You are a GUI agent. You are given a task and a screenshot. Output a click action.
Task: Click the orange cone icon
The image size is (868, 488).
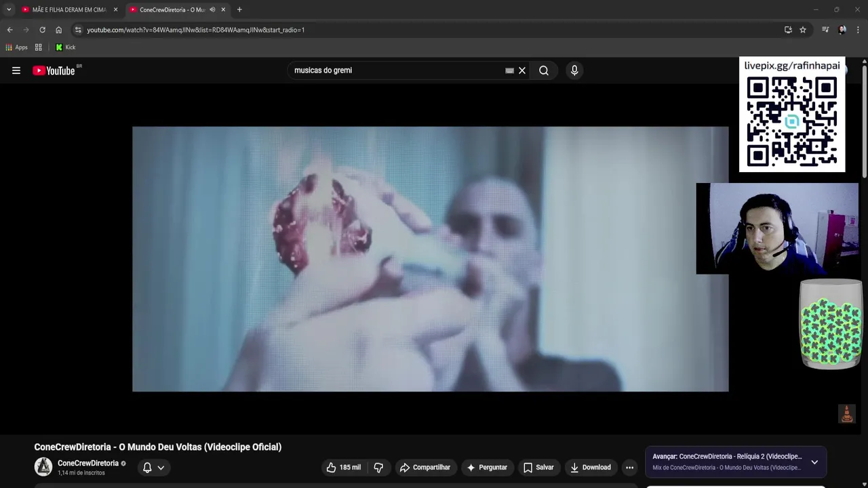(846, 413)
